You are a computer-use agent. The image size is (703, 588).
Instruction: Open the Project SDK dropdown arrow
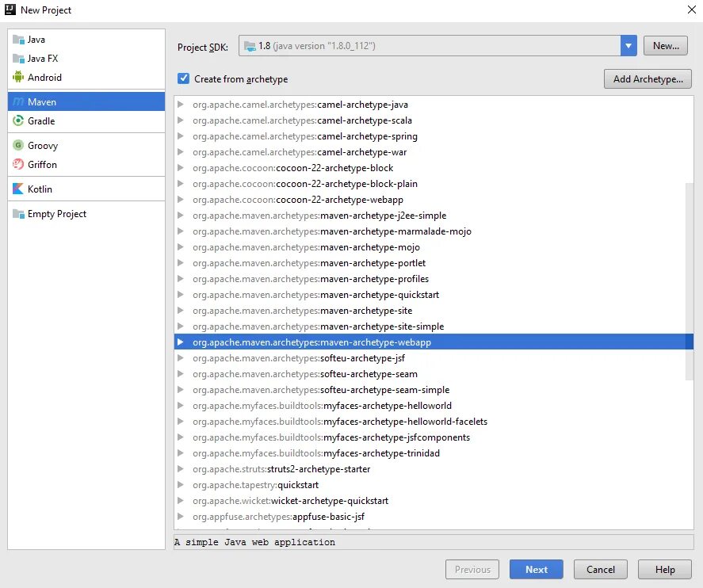(x=628, y=46)
